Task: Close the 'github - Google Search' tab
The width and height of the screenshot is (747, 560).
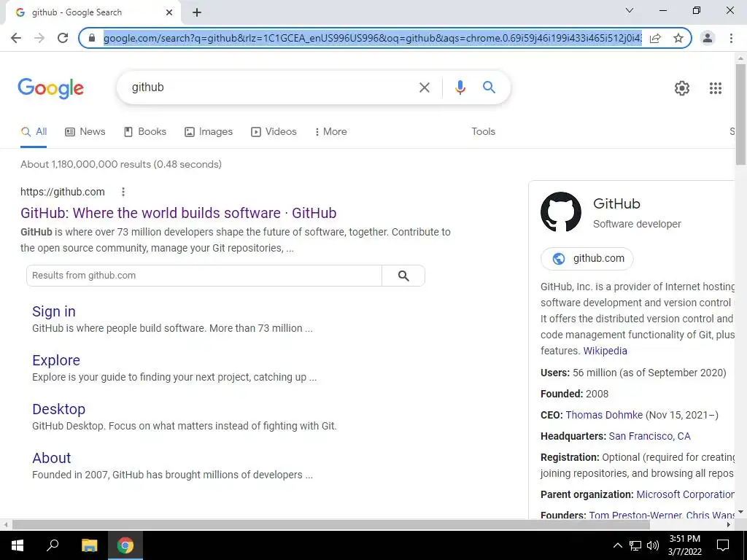Action: (169, 12)
